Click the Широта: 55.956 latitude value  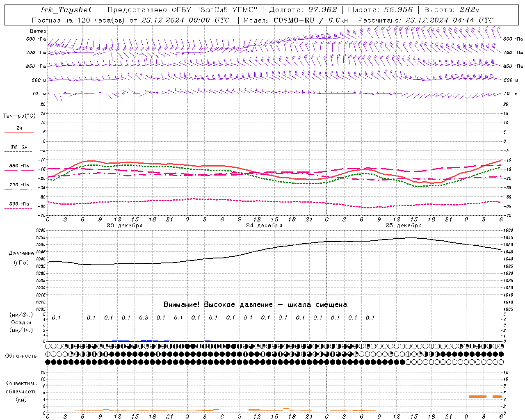pyautogui.click(x=380, y=10)
